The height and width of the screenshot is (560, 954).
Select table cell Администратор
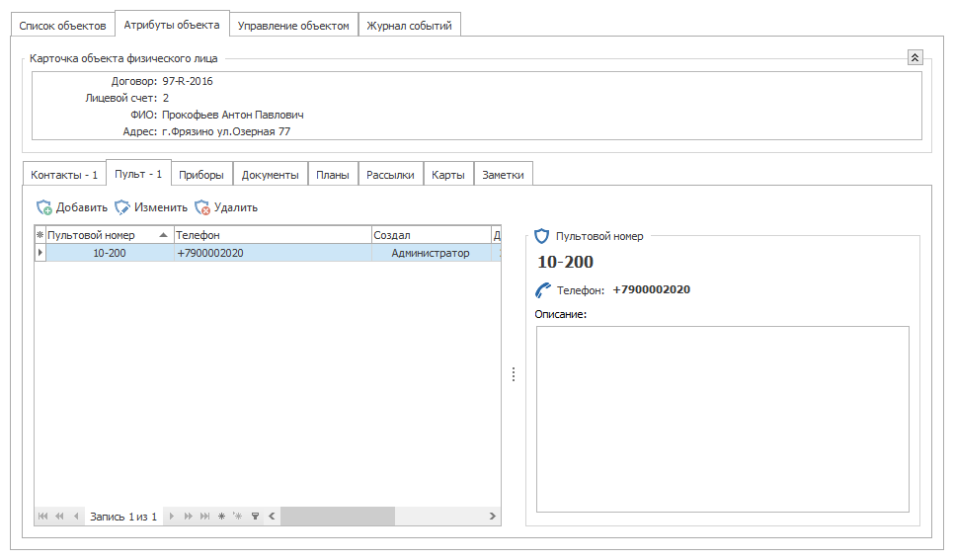(432, 253)
